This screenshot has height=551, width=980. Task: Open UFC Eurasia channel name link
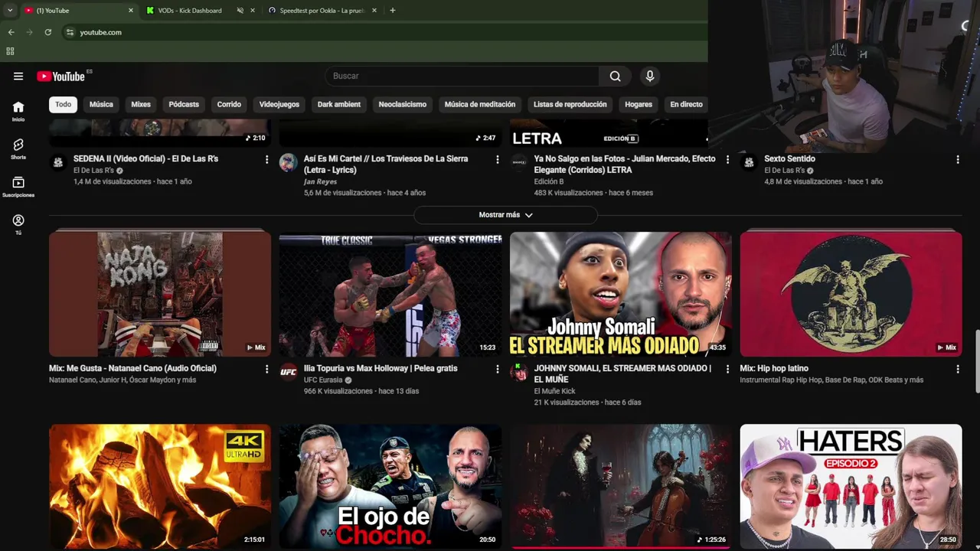pos(323,380)
